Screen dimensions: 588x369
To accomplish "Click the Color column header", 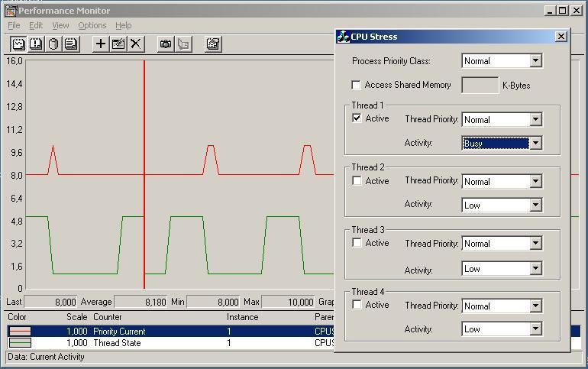I will pos(17,317).
